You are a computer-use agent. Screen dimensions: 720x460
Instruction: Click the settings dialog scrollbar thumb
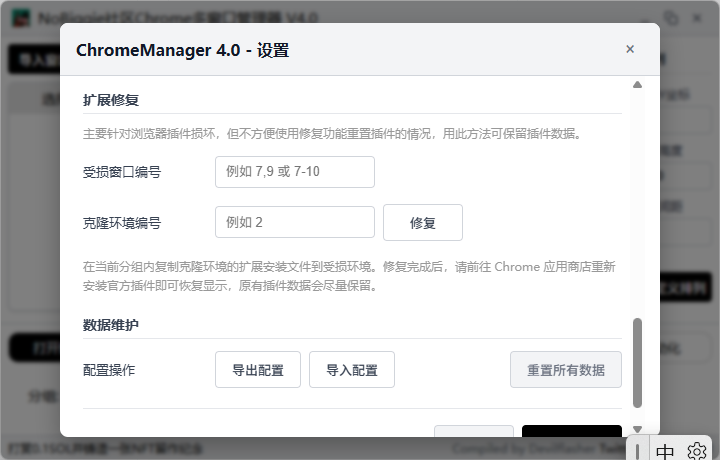[x=637, y=363]
